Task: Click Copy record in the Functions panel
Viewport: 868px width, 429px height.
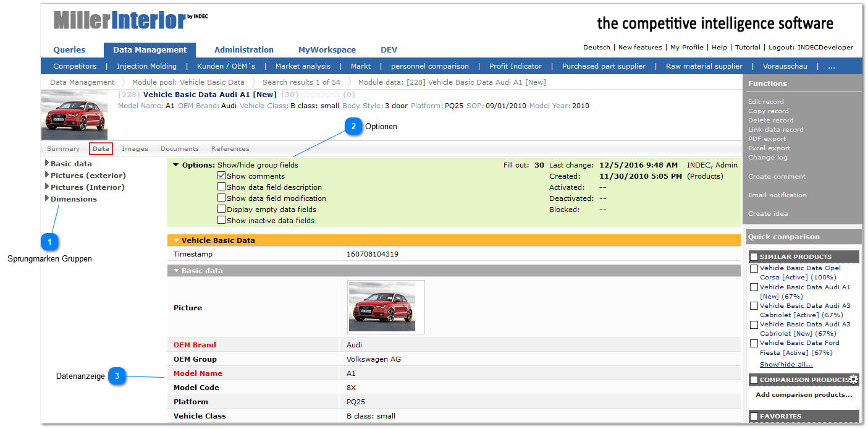Action: tap(768, 111)
